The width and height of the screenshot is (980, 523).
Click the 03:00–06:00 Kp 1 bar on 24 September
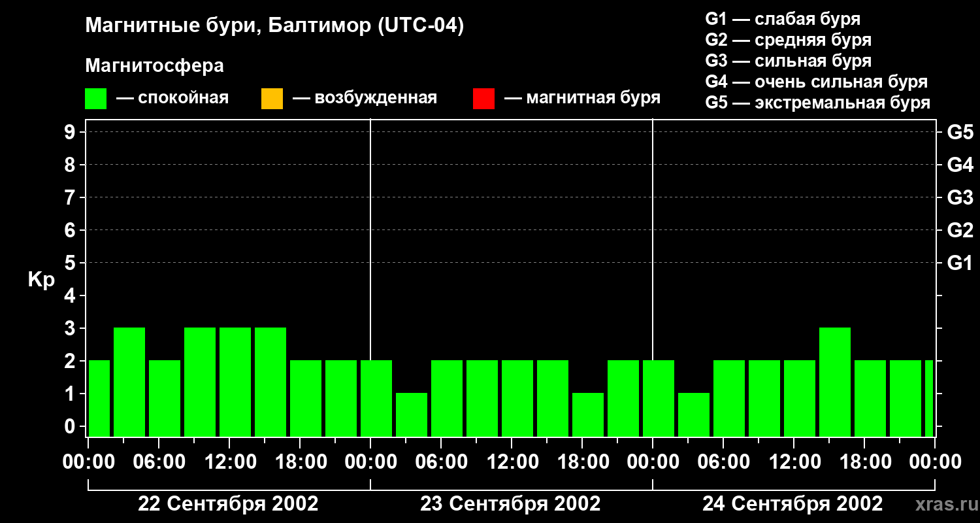coord(694,414)
